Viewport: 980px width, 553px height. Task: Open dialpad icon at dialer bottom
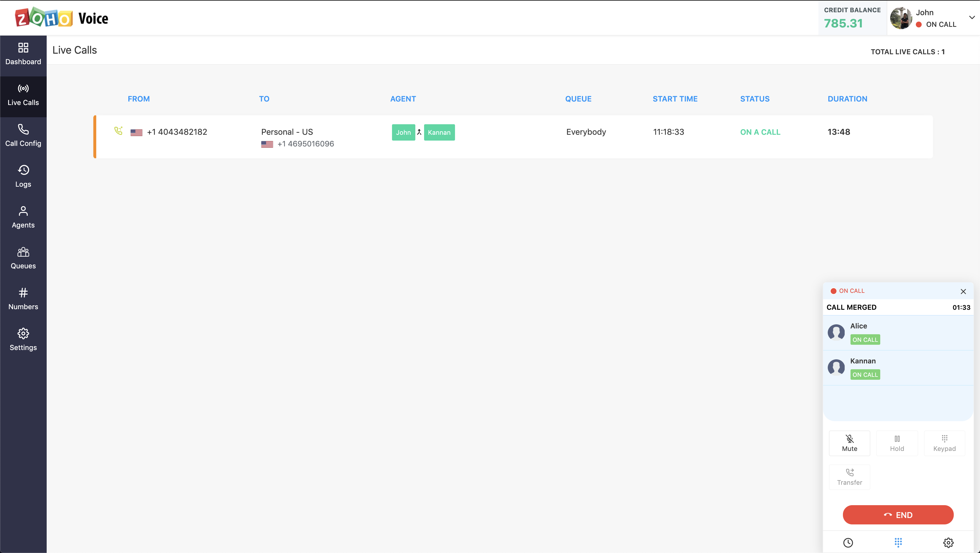pyautogui.click(x=898, y=542)
